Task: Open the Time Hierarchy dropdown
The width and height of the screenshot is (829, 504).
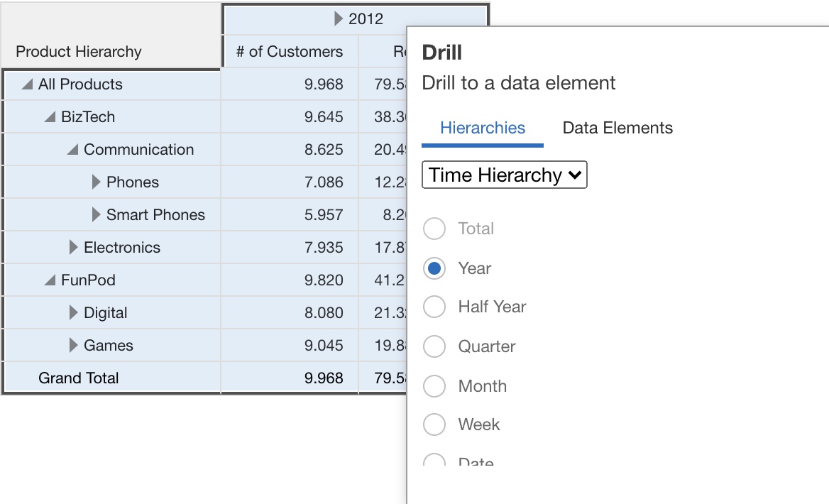Action: [504, 175]
